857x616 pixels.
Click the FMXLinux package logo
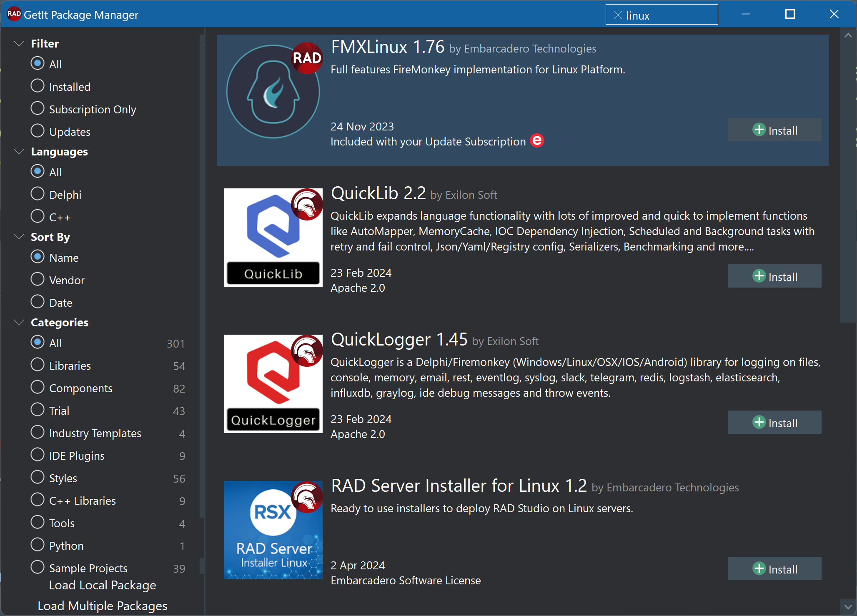click(273, 92)
